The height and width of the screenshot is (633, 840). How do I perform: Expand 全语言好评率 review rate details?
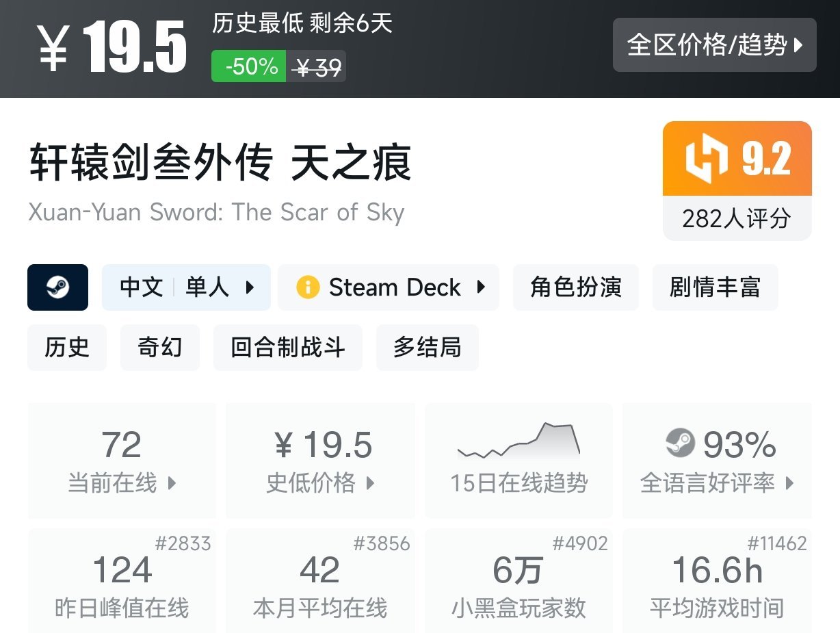pos(790,483)
